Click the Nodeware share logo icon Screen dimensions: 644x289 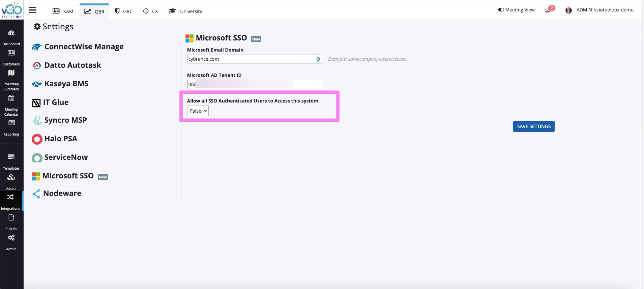click(36, 194)
